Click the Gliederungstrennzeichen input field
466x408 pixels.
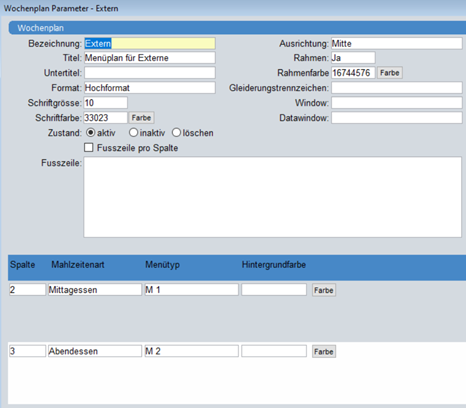click(x=397, y=88)
